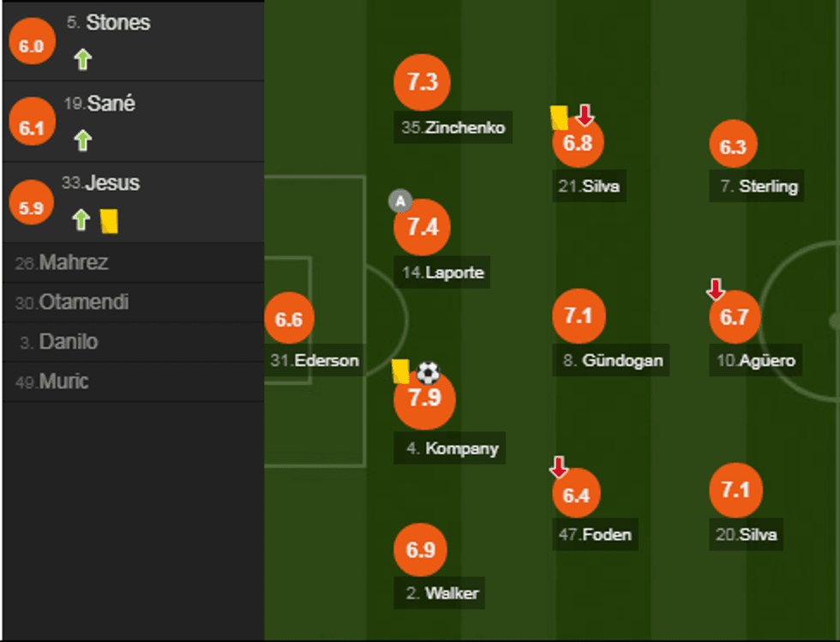Click the red substitution arrow above Foden
The image size is (840, 642).
558,467
